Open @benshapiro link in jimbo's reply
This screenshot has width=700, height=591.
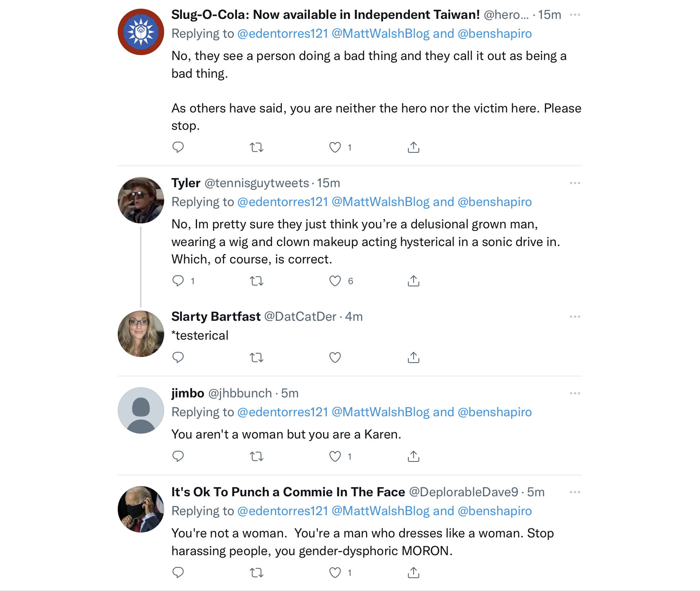[494, 412]
